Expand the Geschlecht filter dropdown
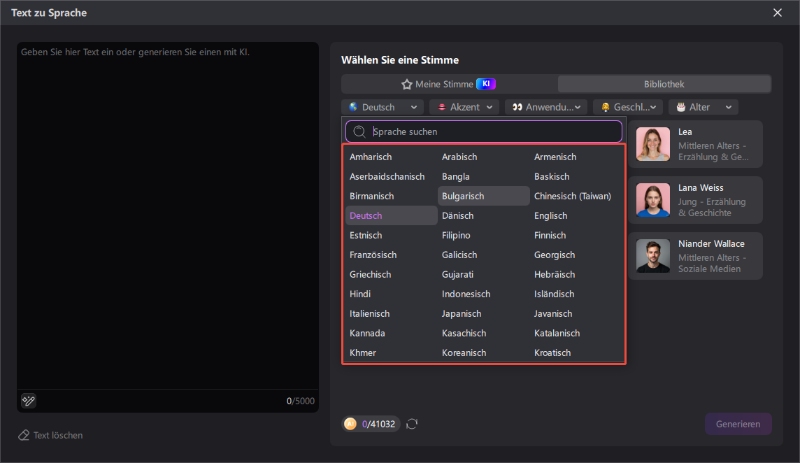Screen dimensions: 800x463 click(x=628, y=107)
